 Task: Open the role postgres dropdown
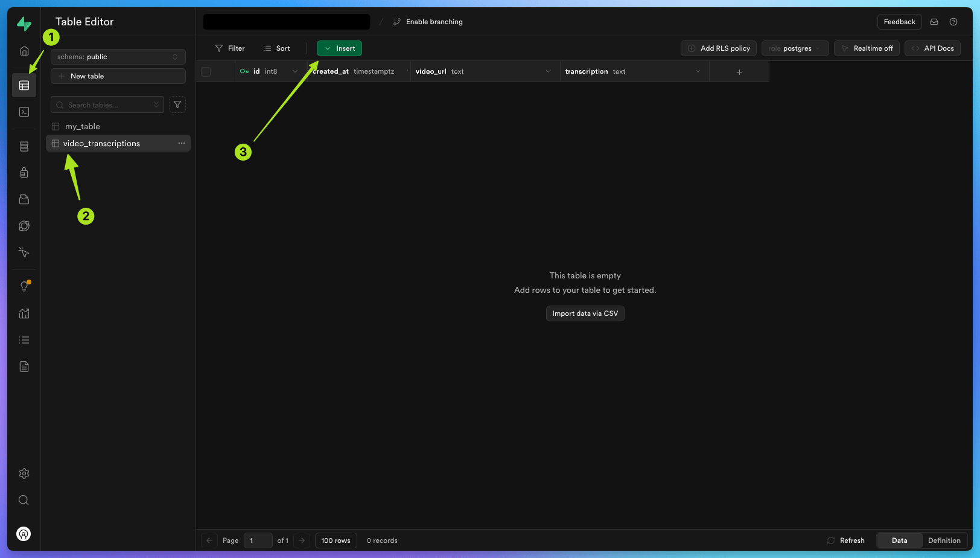[x=795, y=48]
